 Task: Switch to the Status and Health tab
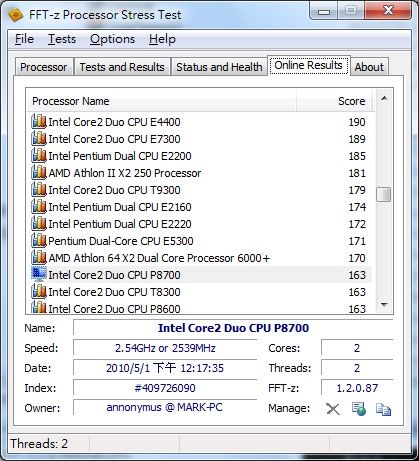(x=219, y=67)
